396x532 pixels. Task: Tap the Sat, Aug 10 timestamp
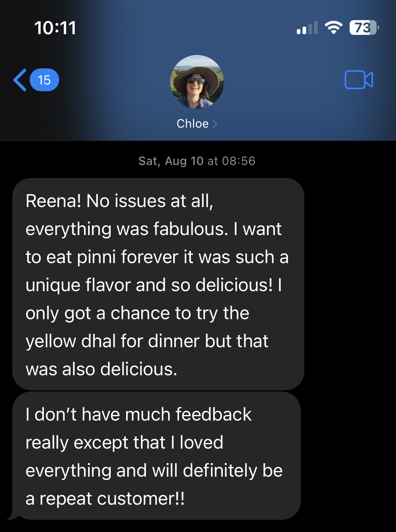point(197,161)
